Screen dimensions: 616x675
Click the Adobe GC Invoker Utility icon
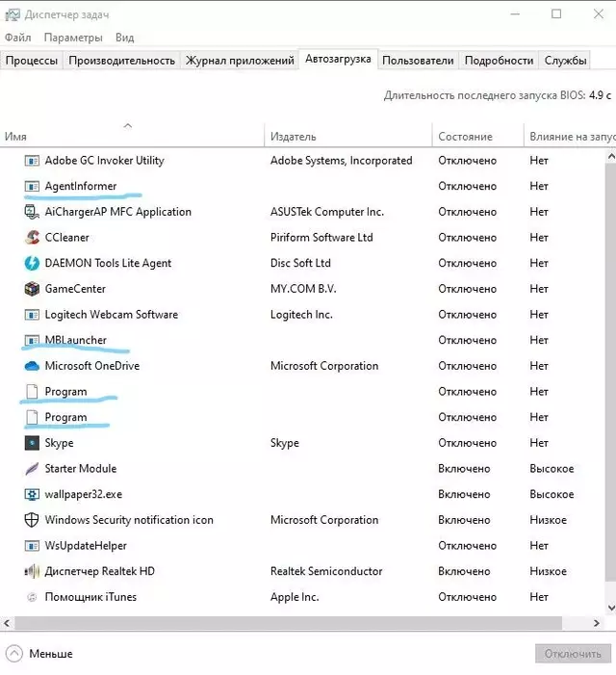[x=32, y=161]
